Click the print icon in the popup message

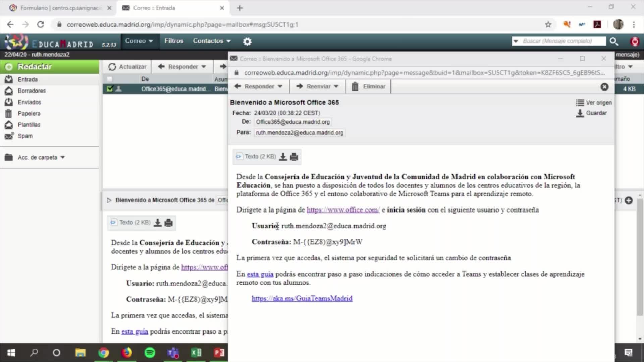pyautogui.click(x=294, y=157)
